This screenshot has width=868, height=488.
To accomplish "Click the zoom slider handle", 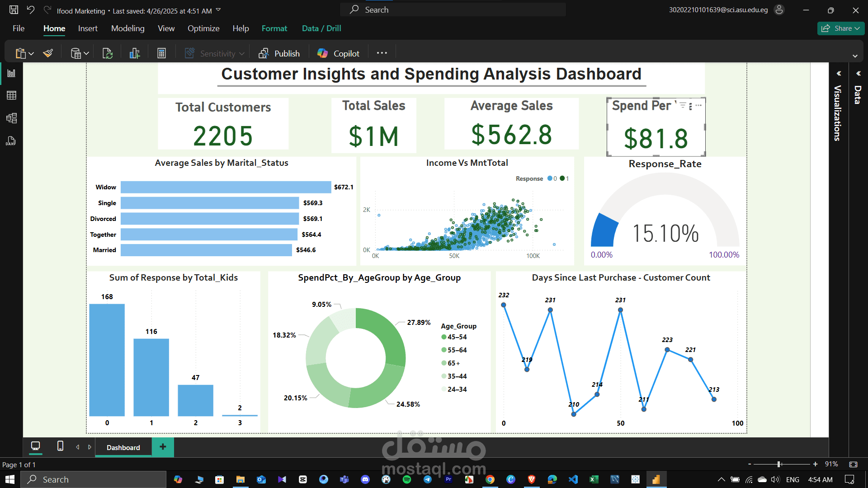I will pos(779,464).
